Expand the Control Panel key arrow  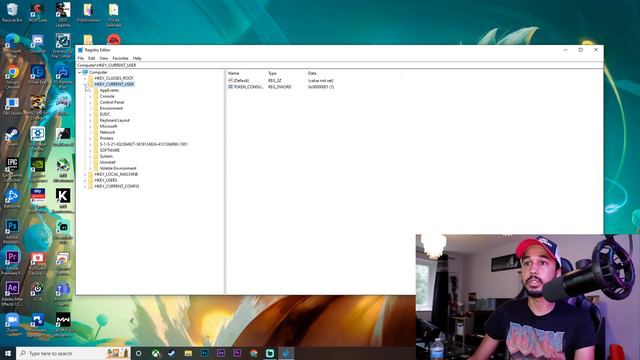[90, 102]
